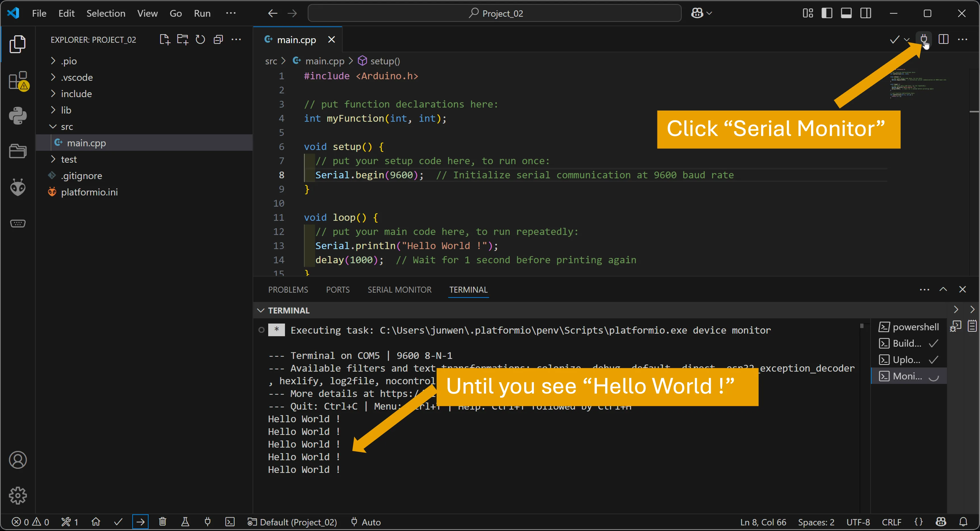
Task: Expand the .vscode folder
Action: 144,77
